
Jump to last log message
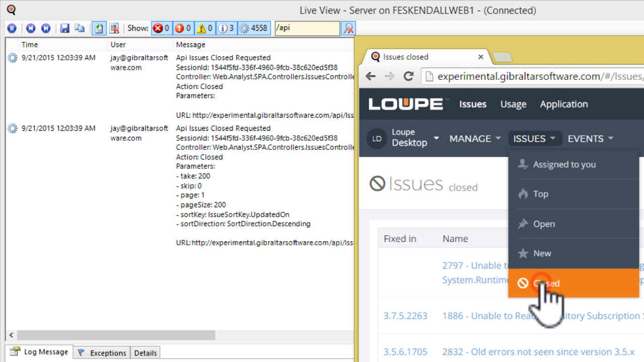tap(46, 28)
